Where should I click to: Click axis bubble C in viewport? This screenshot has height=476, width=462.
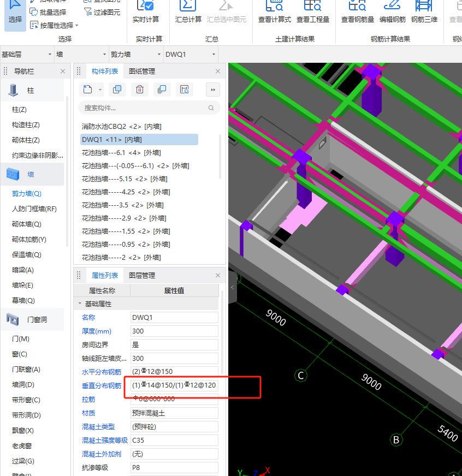pyautogui.click(x=301, y=376)
